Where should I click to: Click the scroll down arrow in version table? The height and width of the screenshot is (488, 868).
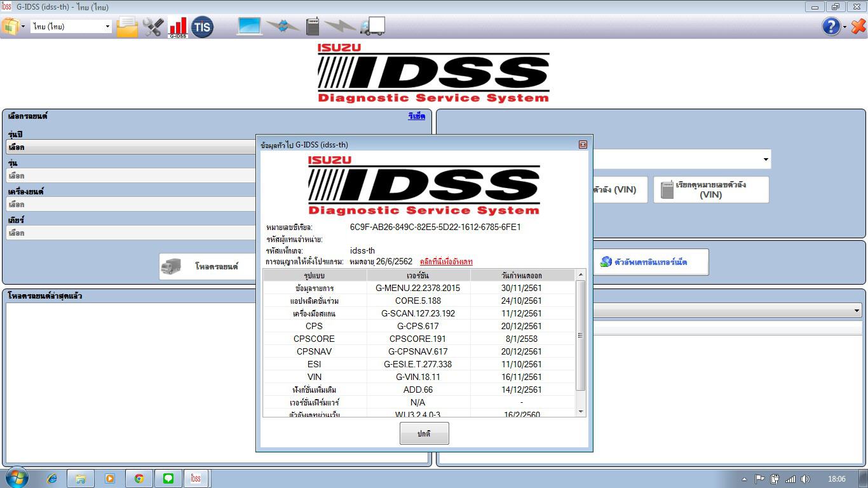pyautogui.click(x=580, y=412)
